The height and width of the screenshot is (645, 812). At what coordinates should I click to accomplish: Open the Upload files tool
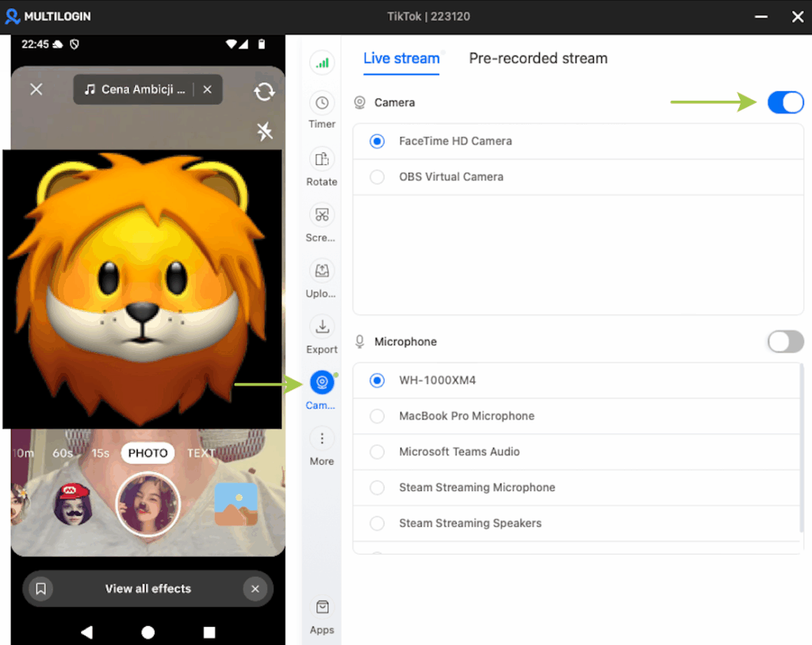point(321,278)
